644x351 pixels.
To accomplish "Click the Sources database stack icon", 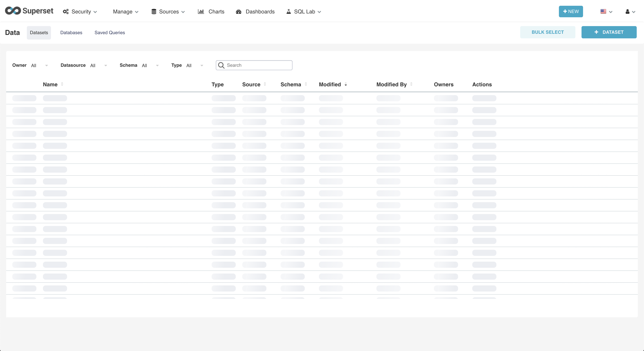I will point(154,12).
